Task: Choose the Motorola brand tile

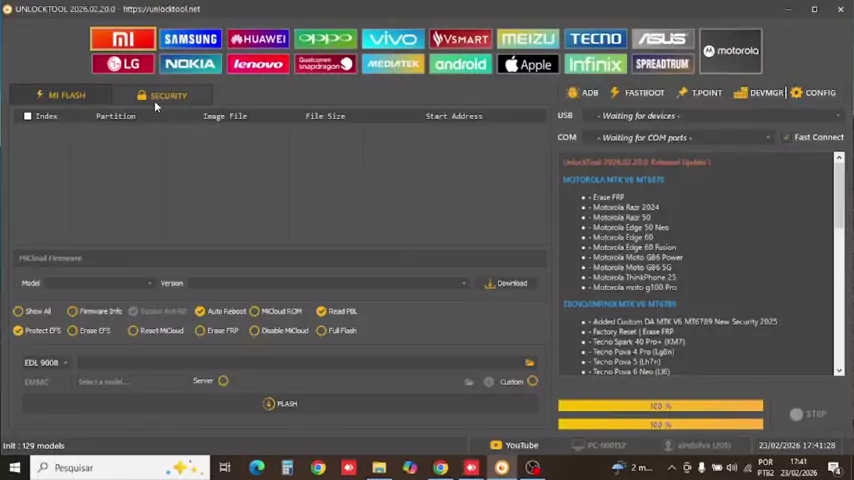Action: point(730,51)
